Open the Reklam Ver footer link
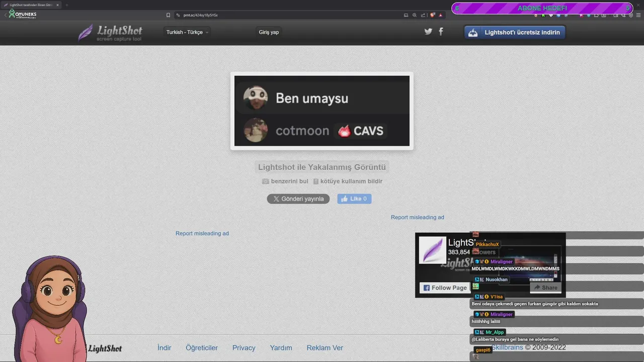 [x=325, y=347]
